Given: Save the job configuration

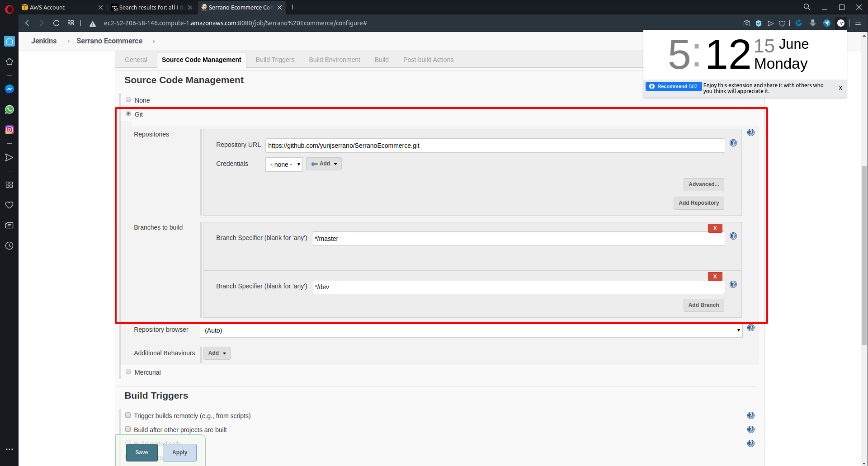Looking at the screenshot, I should [x=142, y=452].
